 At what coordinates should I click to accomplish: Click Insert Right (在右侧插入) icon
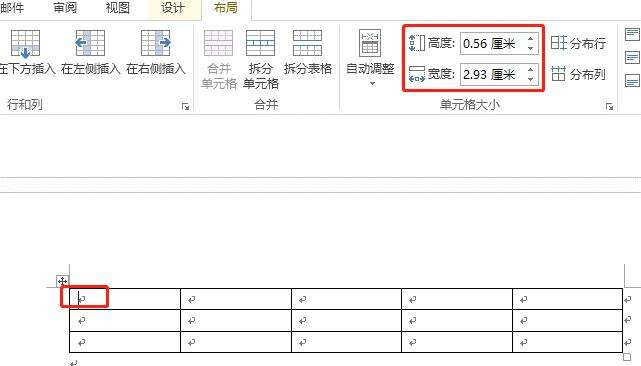point(156,43)
